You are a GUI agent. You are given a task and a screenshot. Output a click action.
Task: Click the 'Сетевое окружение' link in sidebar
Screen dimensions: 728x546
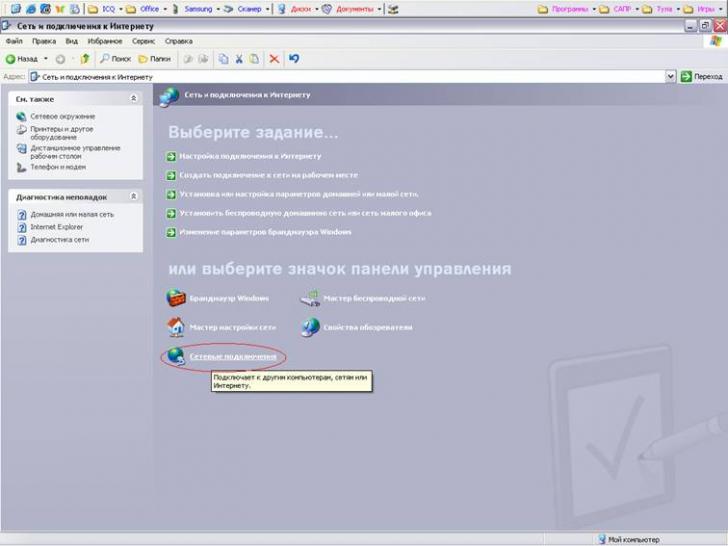point(62,117)
